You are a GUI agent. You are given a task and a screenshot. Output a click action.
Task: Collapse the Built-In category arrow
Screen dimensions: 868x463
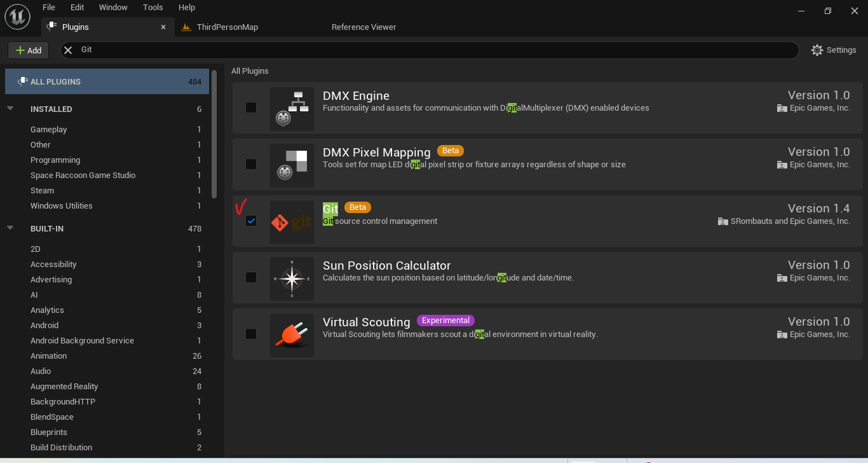click(10, 228)
